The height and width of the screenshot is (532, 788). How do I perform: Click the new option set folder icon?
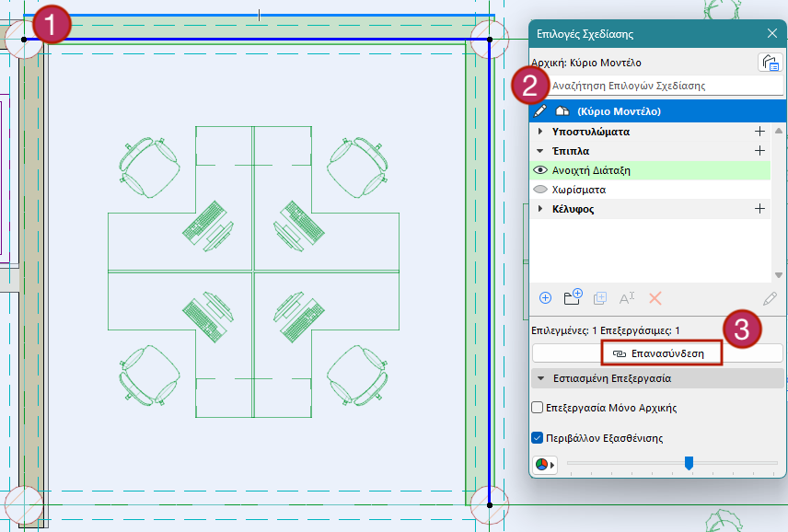click(573, 297)
